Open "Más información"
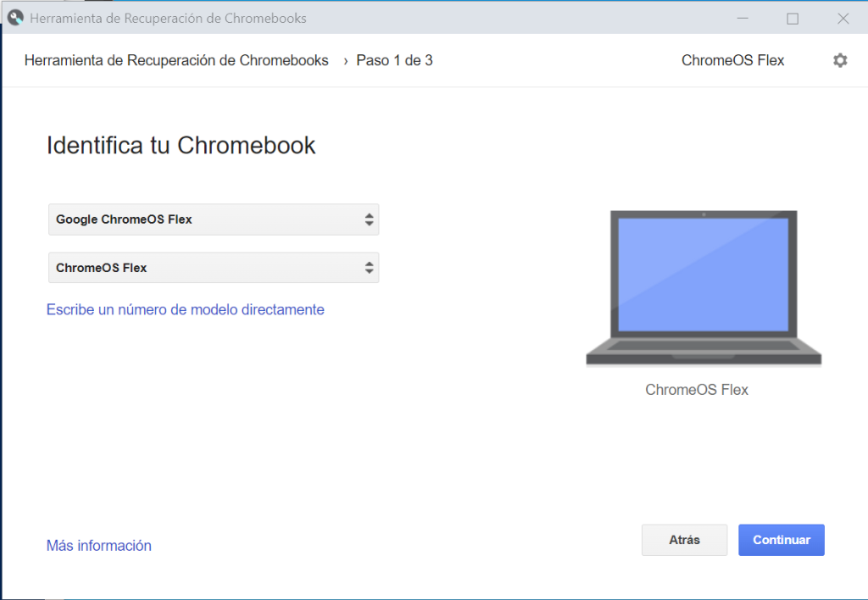Image resolution: width=868 pixels, height=600 pixels. [98, 545]
